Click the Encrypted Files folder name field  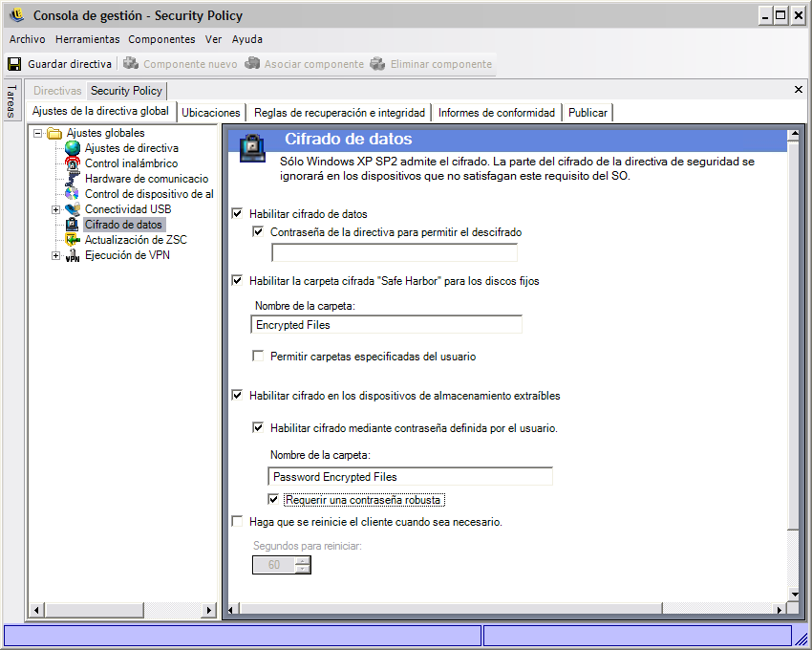tap(386, 324)
